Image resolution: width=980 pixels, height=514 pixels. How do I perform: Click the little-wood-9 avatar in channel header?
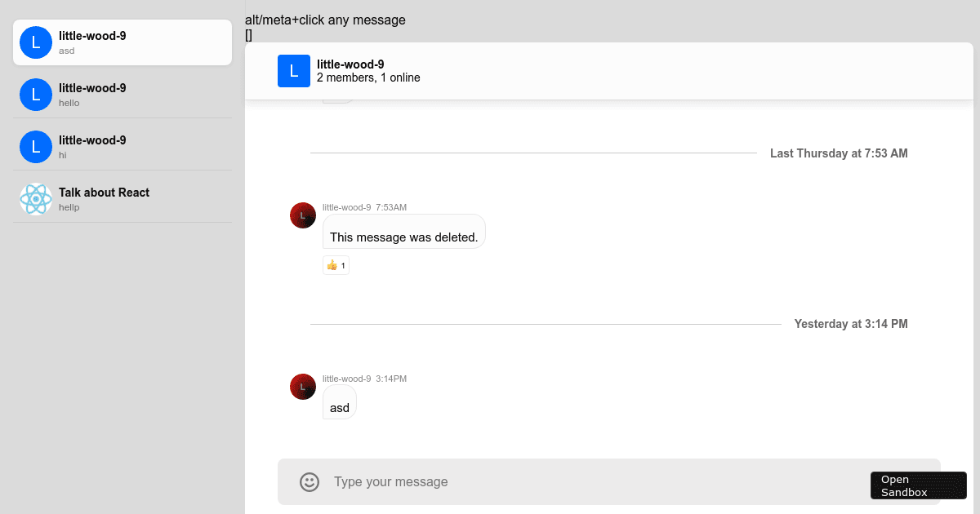(294, 71)
